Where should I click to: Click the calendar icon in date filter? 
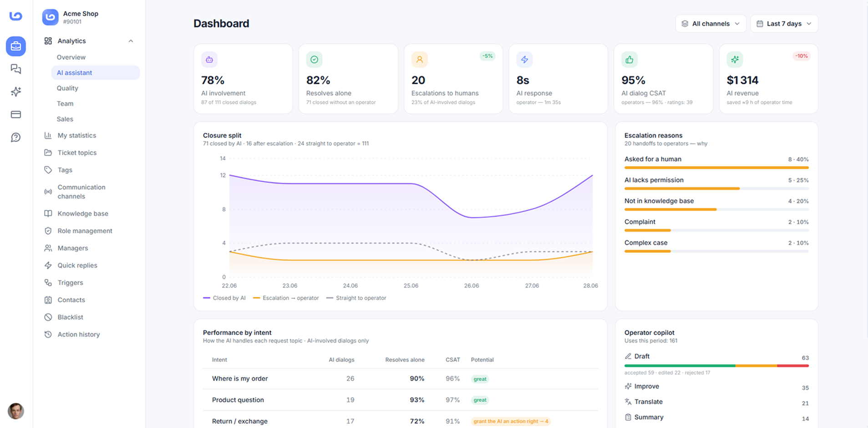click(760, 24)
